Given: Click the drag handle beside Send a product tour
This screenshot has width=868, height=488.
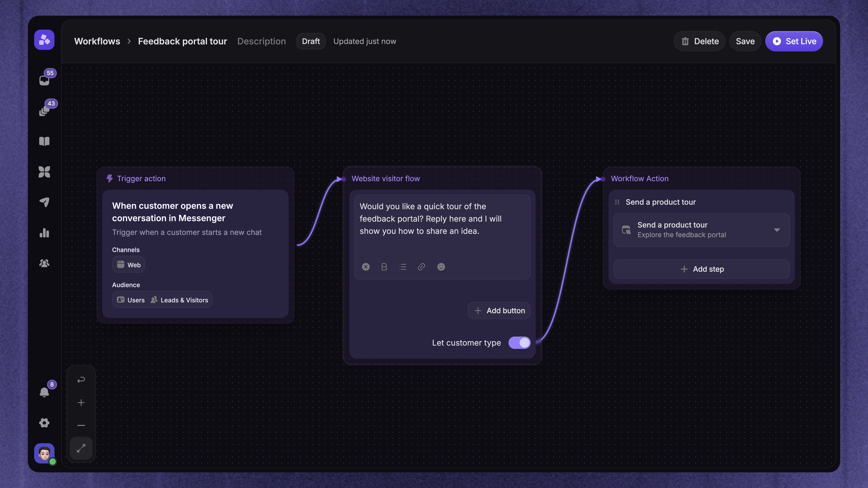Looking at the screenshot, I should [x=617, y=202].
